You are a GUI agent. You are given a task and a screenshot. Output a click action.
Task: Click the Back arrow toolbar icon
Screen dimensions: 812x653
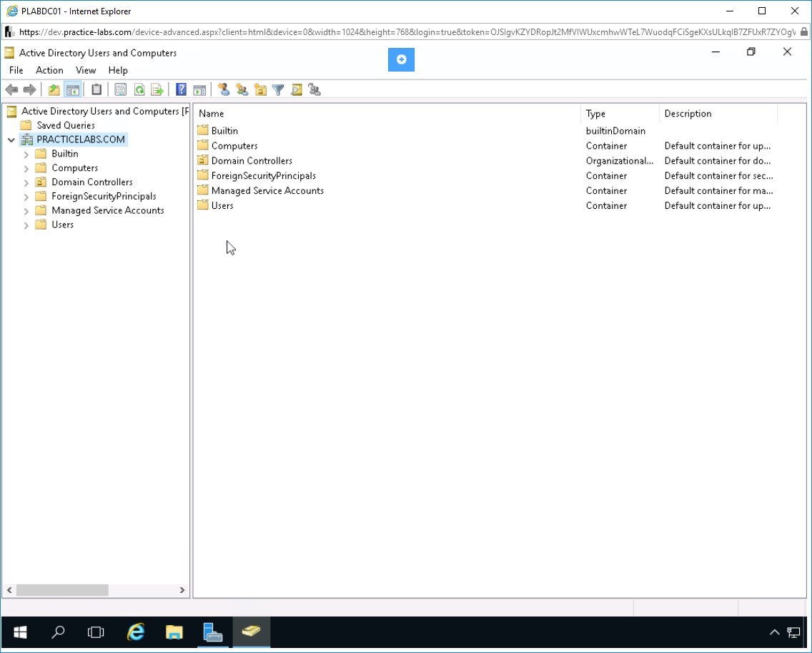pos(11,89)
